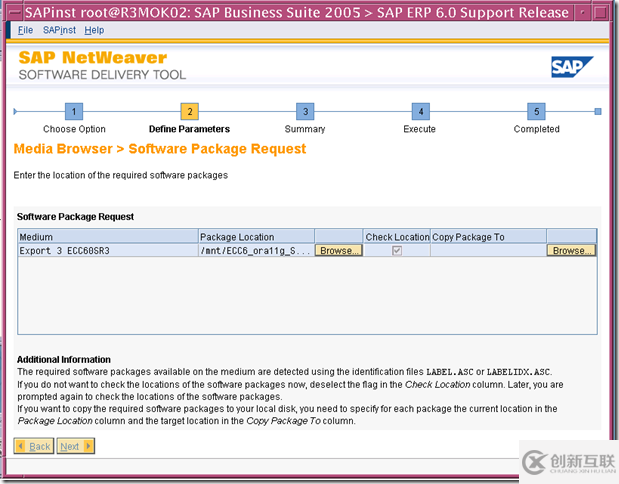Click step 5 Completed icon
The height and width of the screenshot is (484, 619).
point(536,111)
